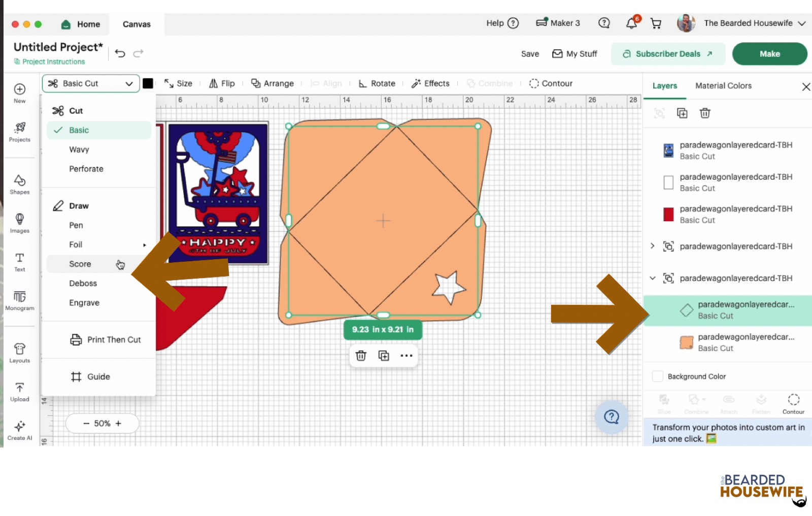Open The Bearded Housewife account menu
This screenshot has width=812, height=516.
[x=754, y=23]
